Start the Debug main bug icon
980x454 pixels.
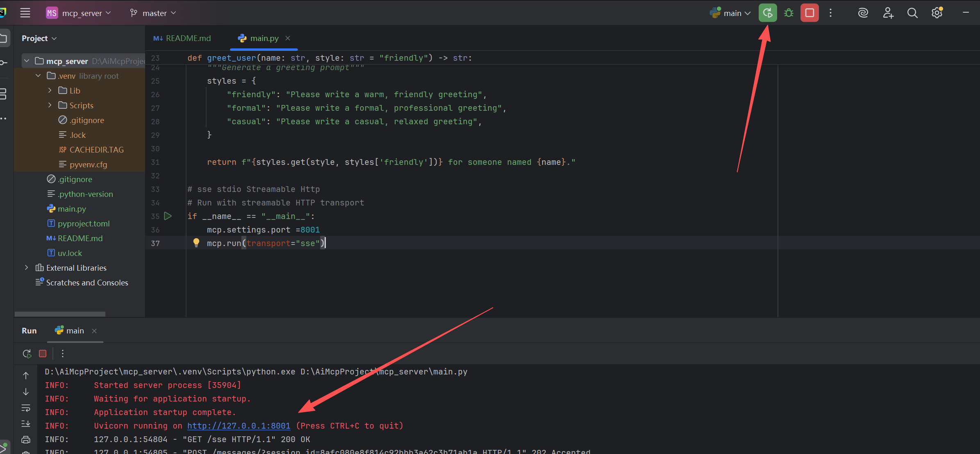point(789,13)
